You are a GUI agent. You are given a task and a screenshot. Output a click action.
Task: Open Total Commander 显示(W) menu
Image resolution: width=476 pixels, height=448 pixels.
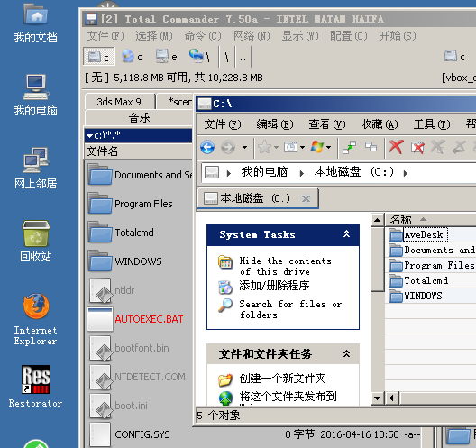click(300, 36)
